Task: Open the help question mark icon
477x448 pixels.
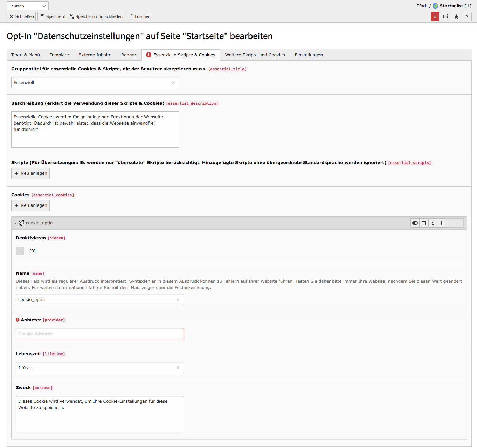Action: 467,16
